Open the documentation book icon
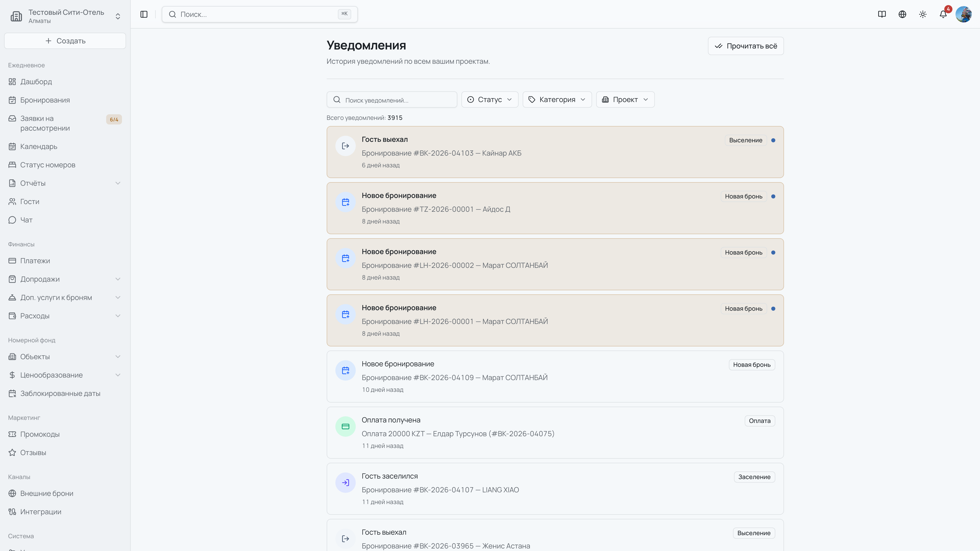The image size is (980, 551). (x=882, y=14)
